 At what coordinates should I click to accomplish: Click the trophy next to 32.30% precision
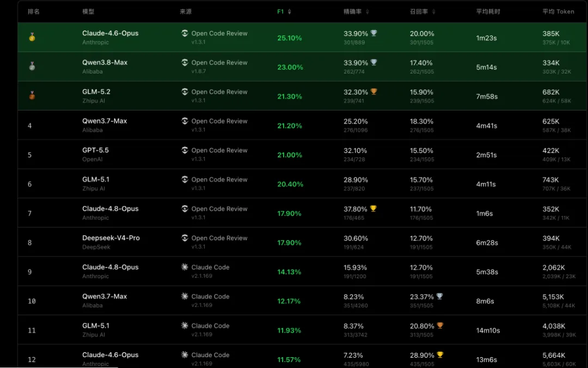[374, 91]
